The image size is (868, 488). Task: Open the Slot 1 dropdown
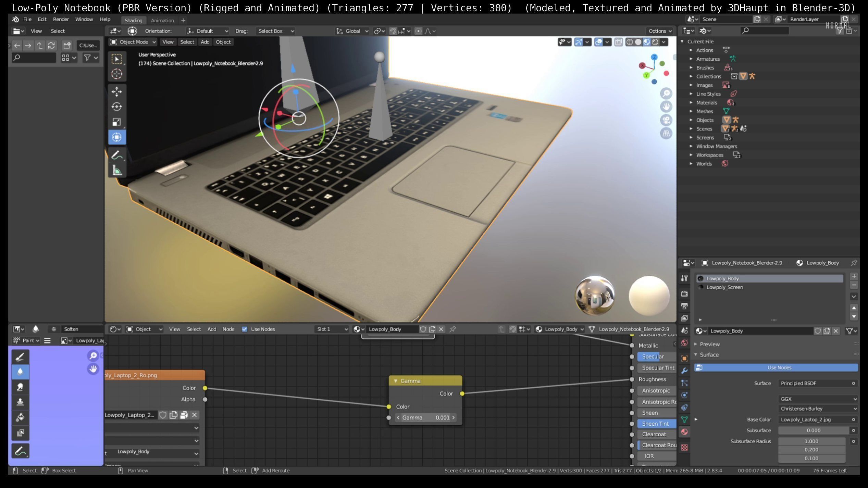tap(332, 329)
